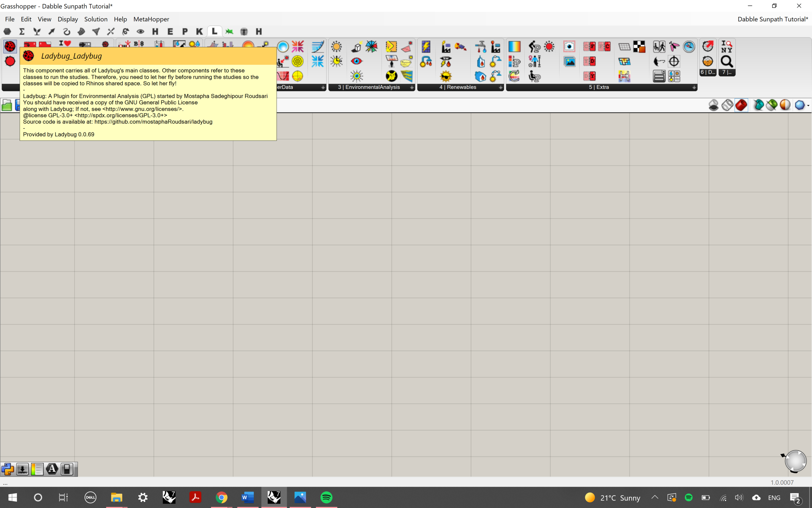Expand the 3 | EnvironmentalAnalysis panel

click(x=412, y=87)
